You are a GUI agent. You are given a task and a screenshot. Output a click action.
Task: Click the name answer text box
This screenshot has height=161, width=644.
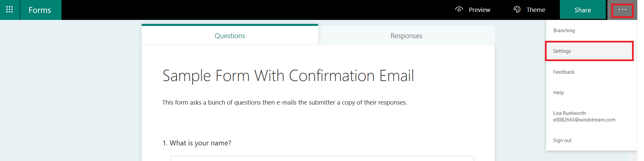(x=322, y=158)
